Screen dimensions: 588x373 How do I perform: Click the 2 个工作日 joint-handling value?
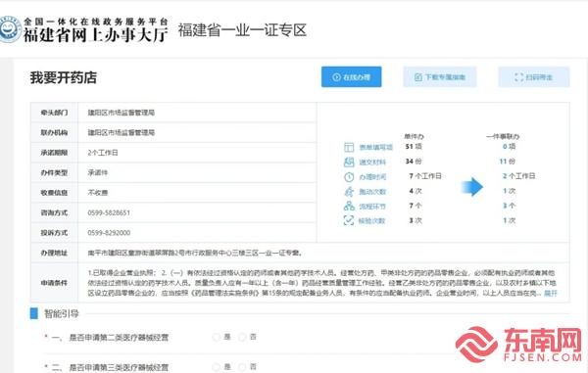(x=519, y=175)
